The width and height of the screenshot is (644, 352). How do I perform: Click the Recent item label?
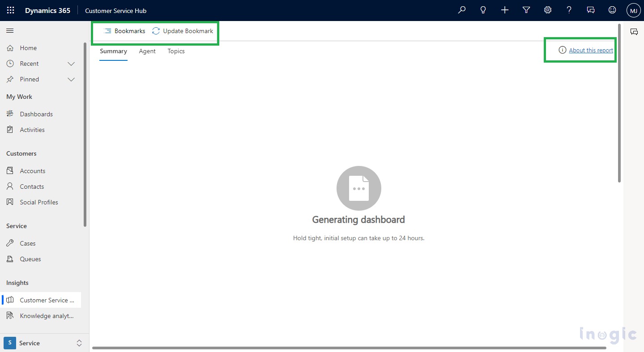coord(29,64)
